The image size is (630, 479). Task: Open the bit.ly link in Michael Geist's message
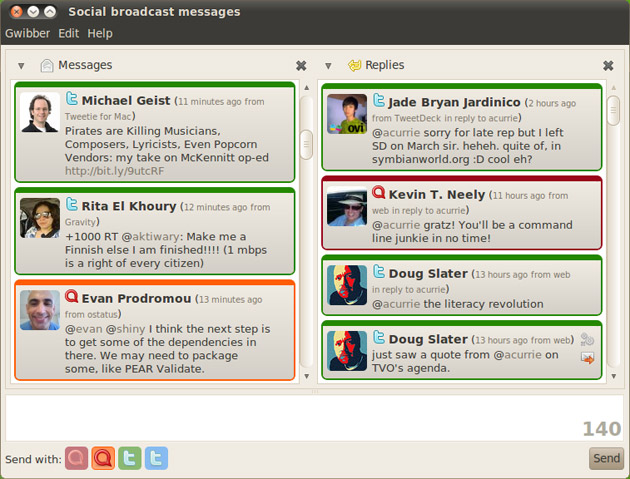click(x=115, y=171)
